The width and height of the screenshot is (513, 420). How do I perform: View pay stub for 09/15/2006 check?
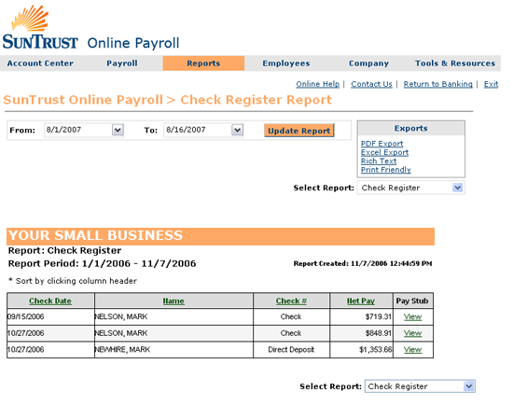pos(412,317)
